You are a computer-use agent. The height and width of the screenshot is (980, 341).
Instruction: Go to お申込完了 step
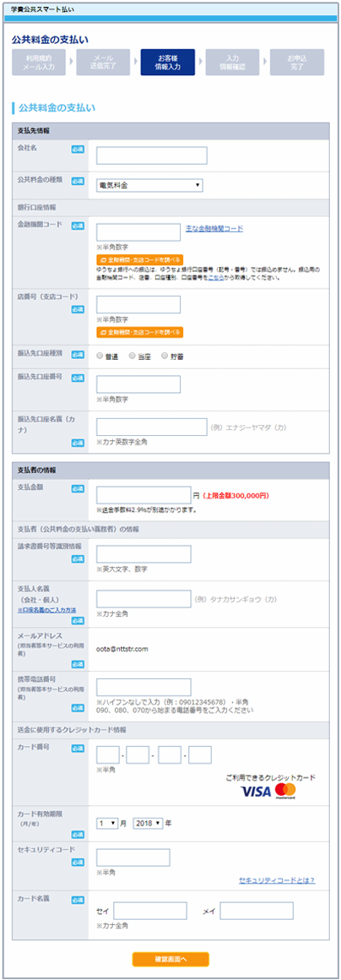click(x=296, y=62)
